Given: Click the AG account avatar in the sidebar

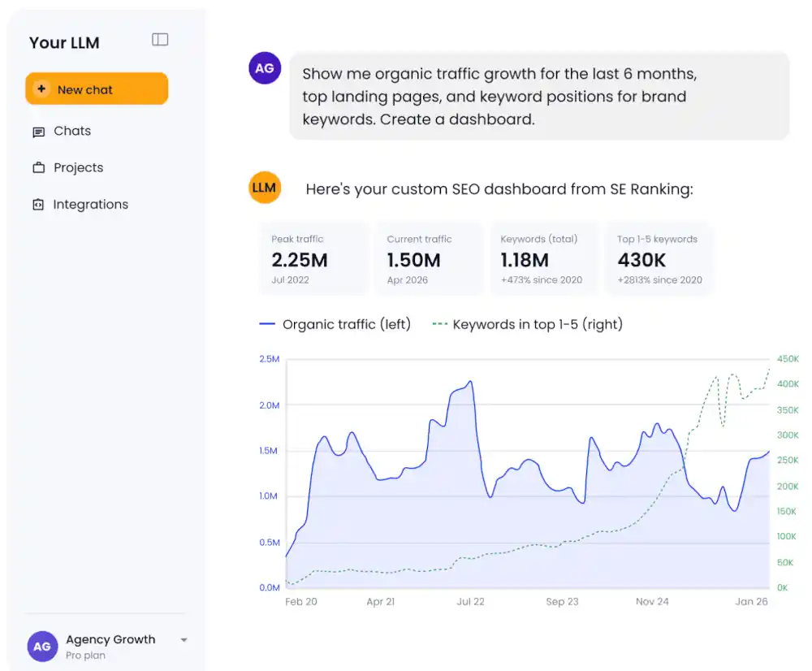Looking at the screenshot, I should [42, 646].
